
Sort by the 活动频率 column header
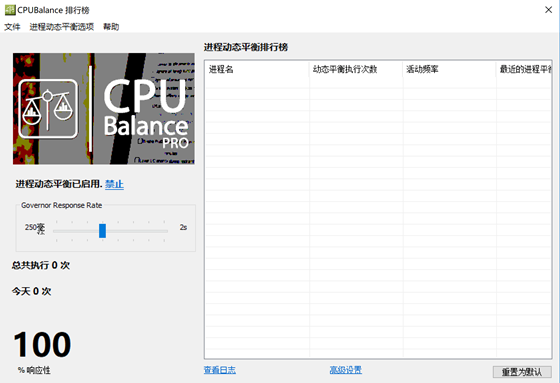point(450,69)
